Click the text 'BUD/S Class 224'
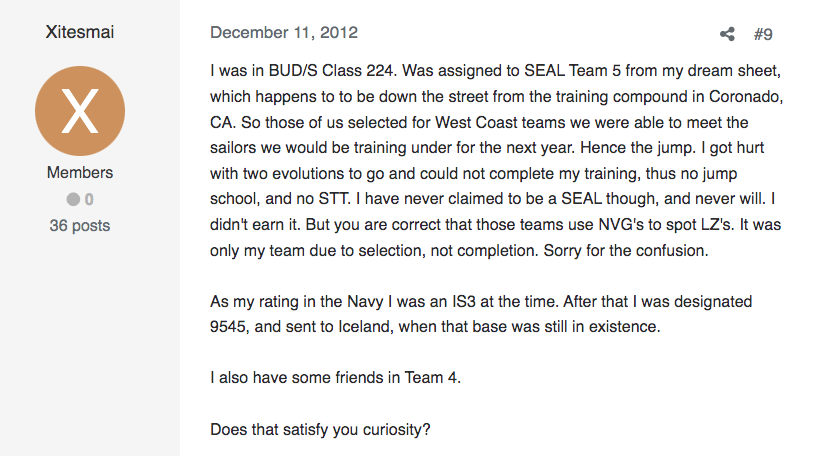 330,70
